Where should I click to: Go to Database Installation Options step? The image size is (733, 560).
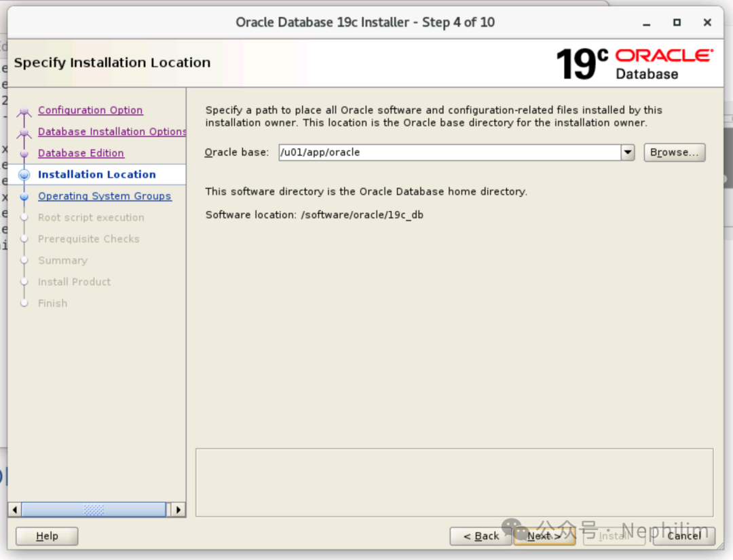[112, 132]
